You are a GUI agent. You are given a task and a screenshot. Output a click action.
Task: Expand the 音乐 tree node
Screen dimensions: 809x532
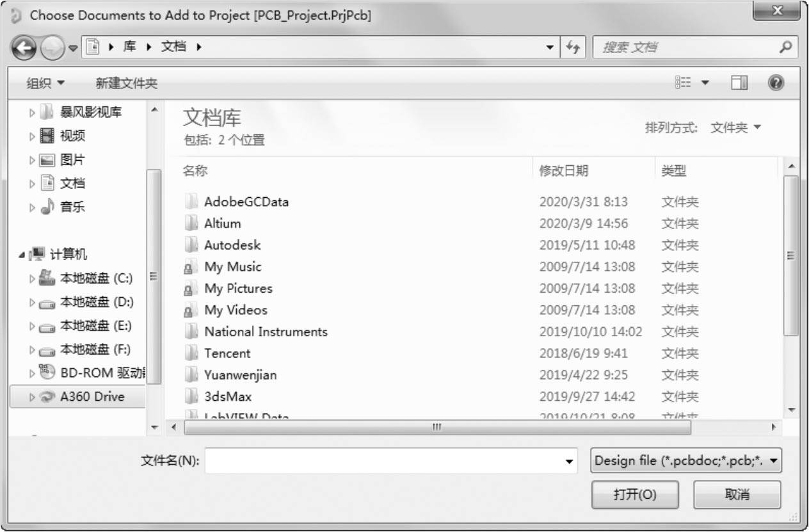coord(32,207)
